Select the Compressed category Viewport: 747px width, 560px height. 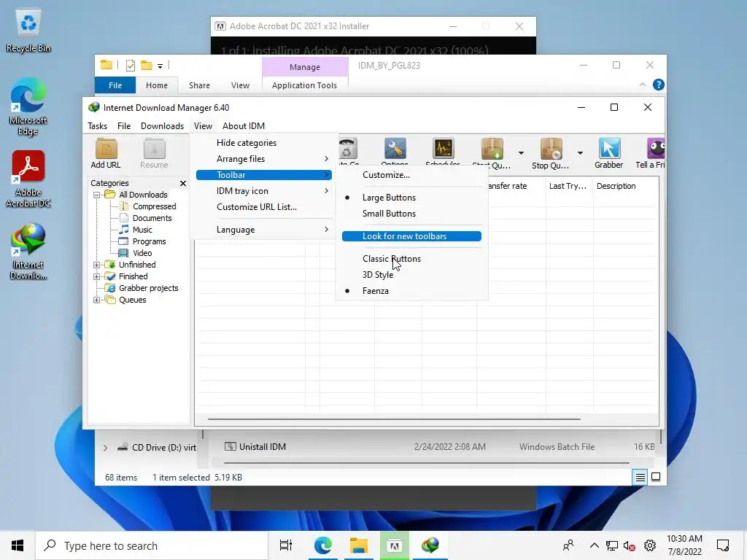click(154, 206)
